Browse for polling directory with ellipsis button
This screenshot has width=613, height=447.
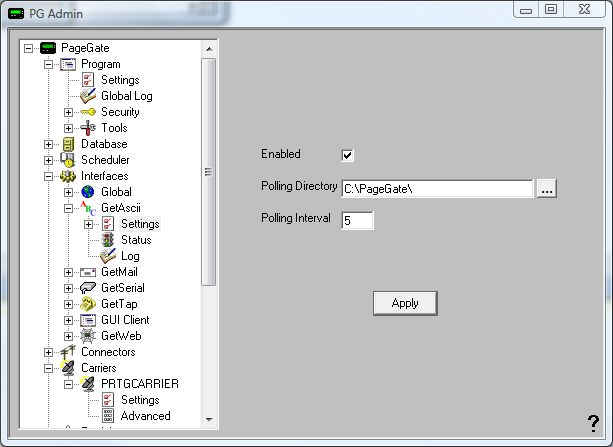click(x=547, y=189)
